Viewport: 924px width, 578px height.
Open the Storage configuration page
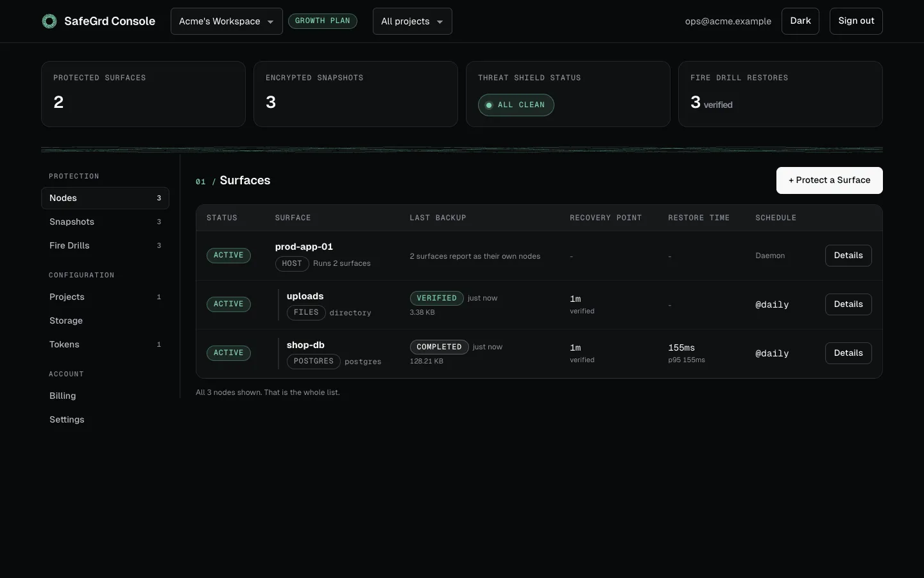pos(105,320)
